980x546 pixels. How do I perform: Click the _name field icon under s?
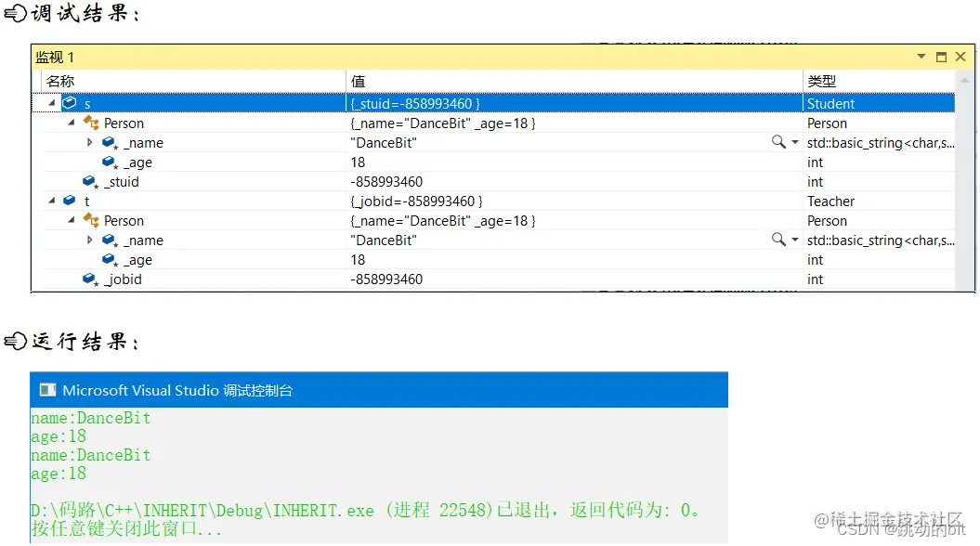tap(110, 143)
